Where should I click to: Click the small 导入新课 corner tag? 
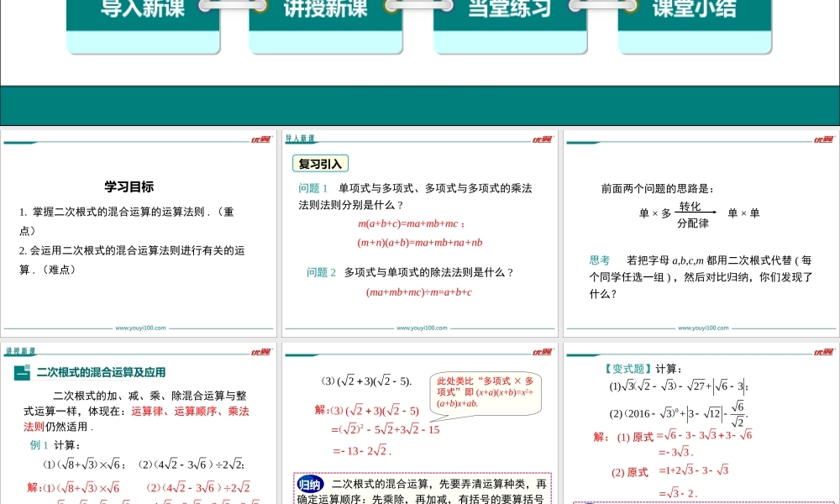pyautogui.click(x=300, y=139)
